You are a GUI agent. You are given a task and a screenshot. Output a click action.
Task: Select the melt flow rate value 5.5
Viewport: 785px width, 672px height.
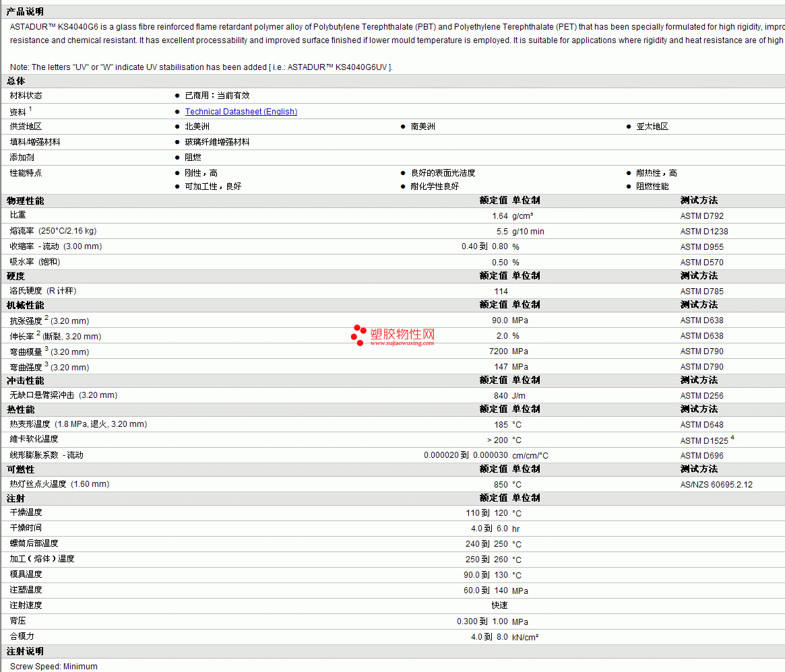502,232
